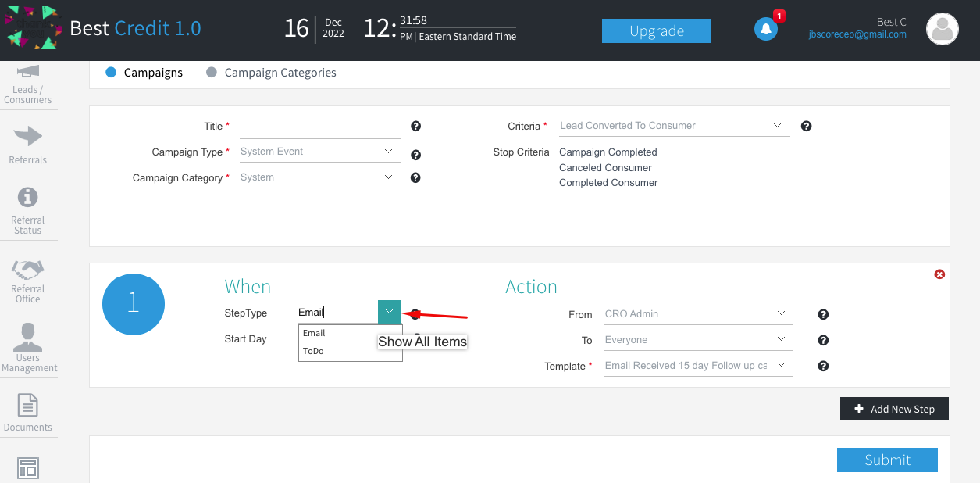980x483 pixels.
Task: Show help for the From field
Action: [823, 314]
